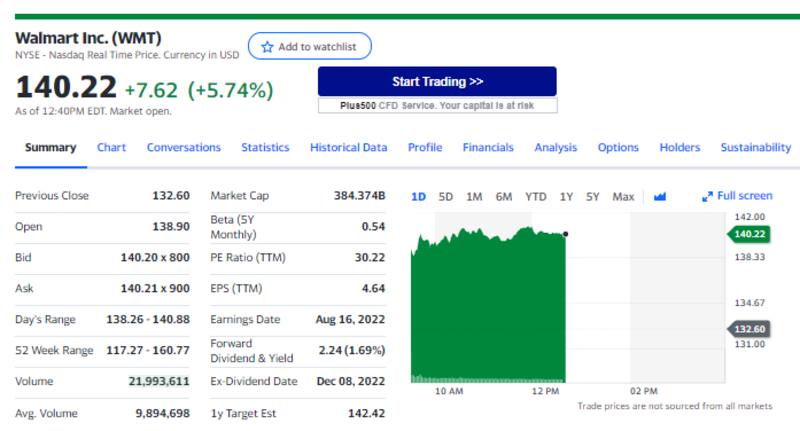The height and width of the screenshot is (431, 800).
Task: Go to the Statistics tab
Action: tap(265, 148)
